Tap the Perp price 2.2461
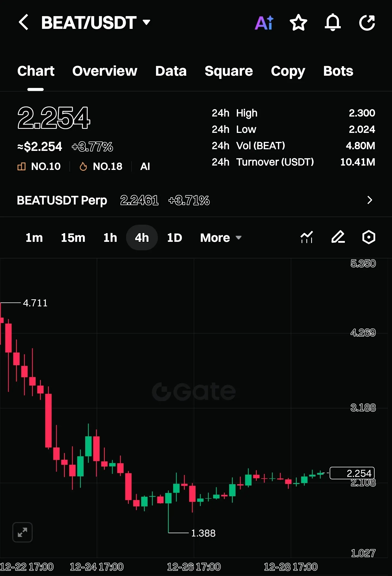The image size is (392, 576). click(x=139, y=200)
